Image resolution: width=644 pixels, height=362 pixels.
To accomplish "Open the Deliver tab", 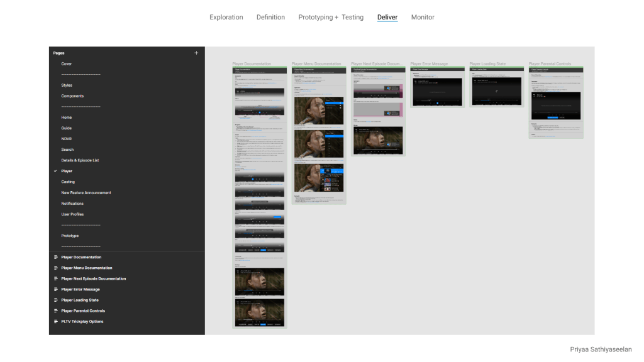I will (387, 18).
